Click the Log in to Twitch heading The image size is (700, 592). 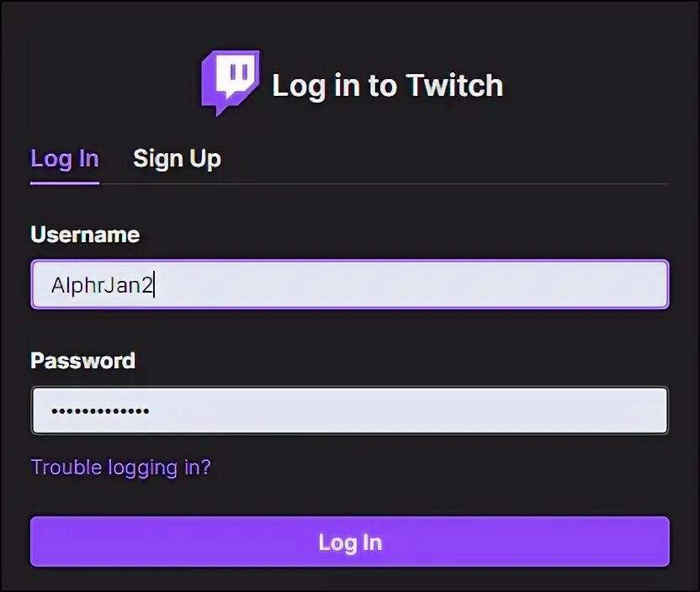click(x=387, y=85)
